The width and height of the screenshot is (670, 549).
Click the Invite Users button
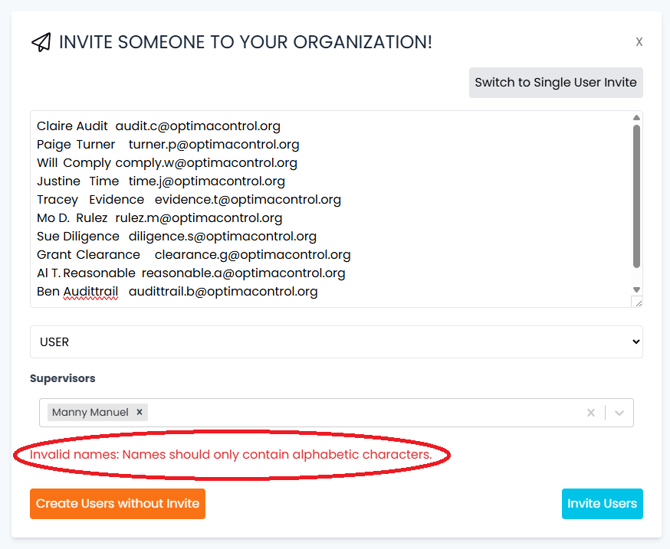click(x=602, y=504)
